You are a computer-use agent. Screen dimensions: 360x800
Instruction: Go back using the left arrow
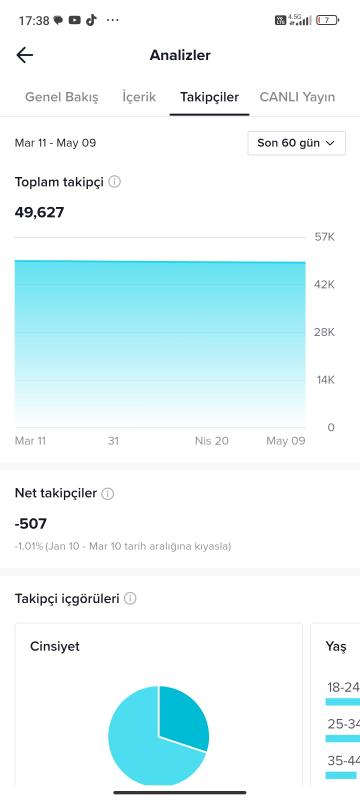coord(24,55)
